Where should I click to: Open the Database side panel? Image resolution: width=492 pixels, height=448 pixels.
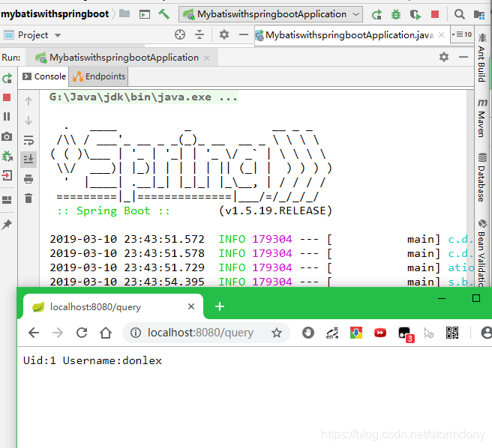pyautogui.click(x=482, y=178)
